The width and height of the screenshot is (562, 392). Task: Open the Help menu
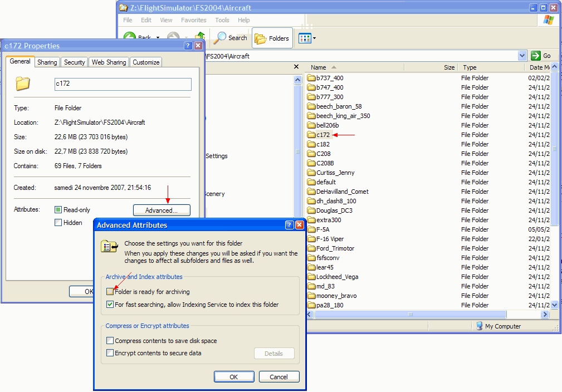click(x=244, y=20)
